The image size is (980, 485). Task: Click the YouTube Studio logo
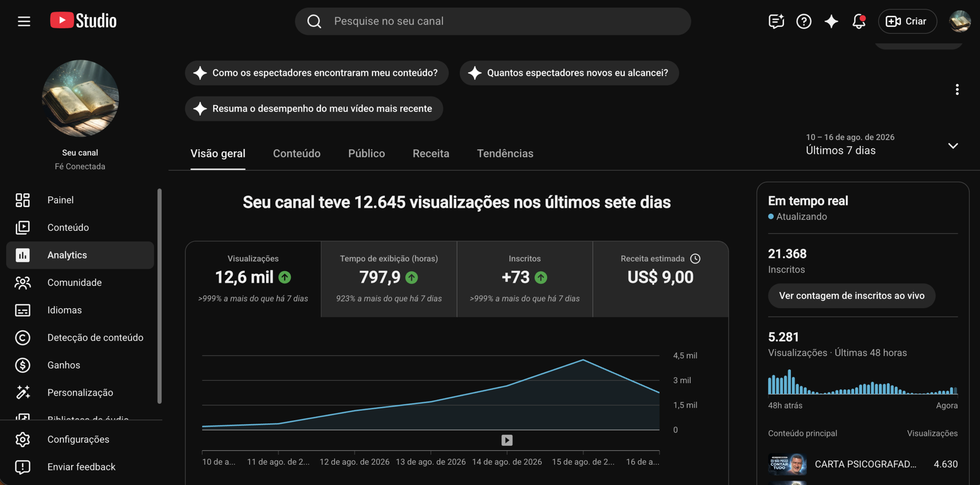(x=83, y=21)
